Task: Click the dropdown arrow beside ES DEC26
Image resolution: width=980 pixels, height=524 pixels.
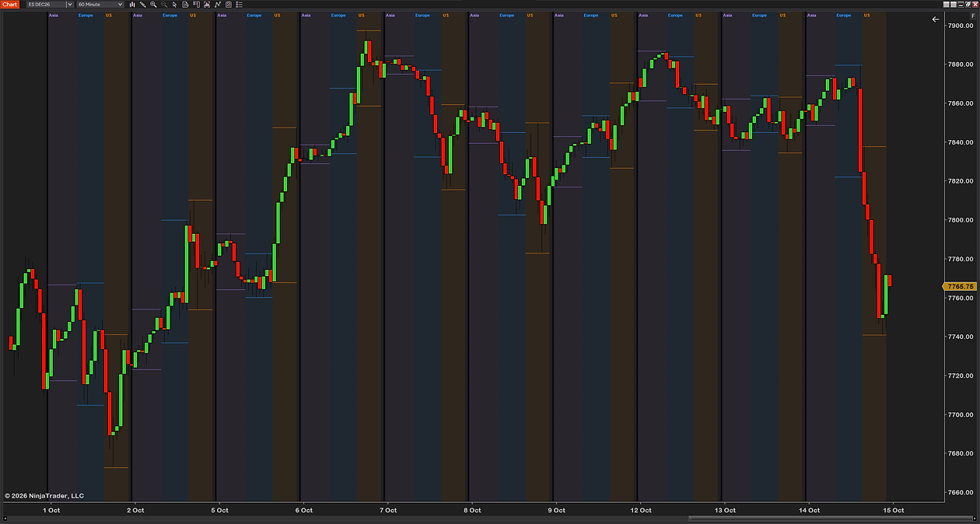Action: (x=70, y=5)
